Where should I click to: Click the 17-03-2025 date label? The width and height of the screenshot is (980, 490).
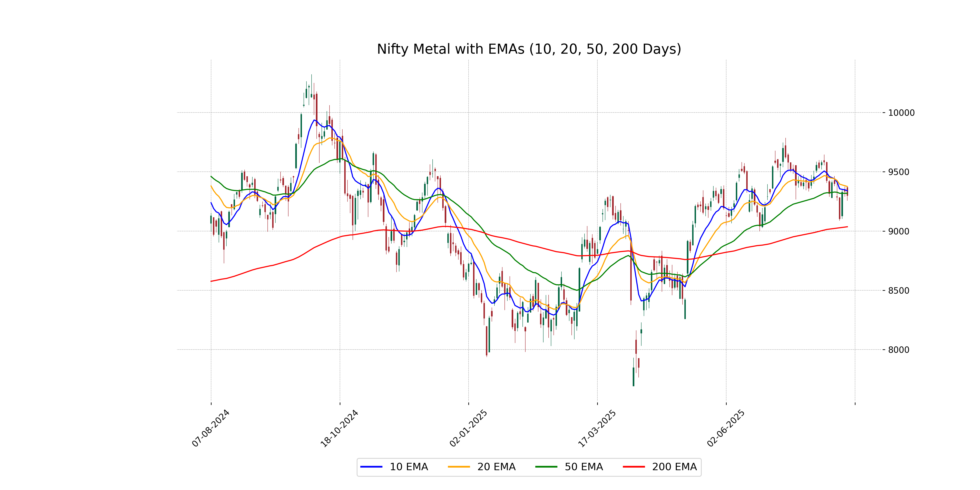[597, 428]
